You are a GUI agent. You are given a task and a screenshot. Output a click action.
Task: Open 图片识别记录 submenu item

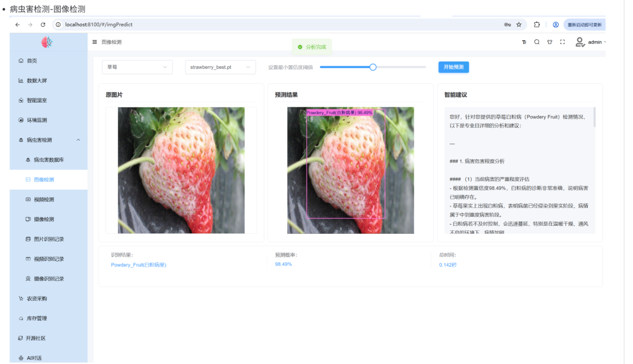point(49,239)
